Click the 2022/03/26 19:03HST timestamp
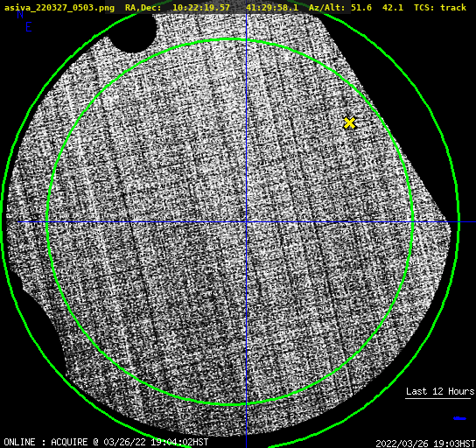Viewport: 476px width, 448px height. tap(425, 444)
